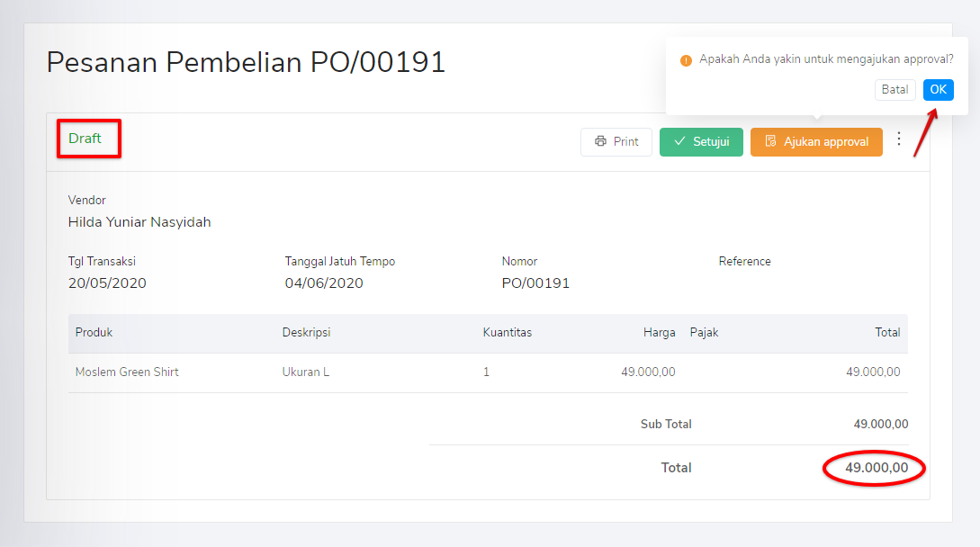The height and width of the screenshot is (547, 980).
Task: Click the Ukuran L description cell
Action: 306,372
